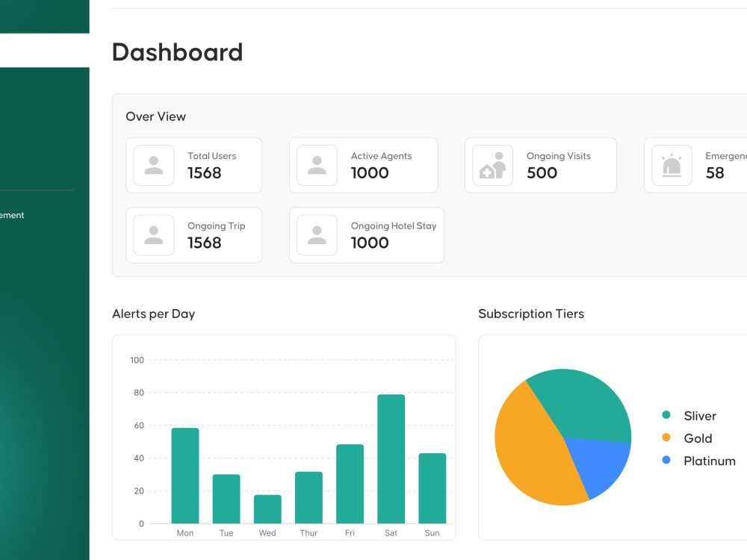Select the highlighted white sidebar menu item
747x560 pixels.
click(45, 51)
